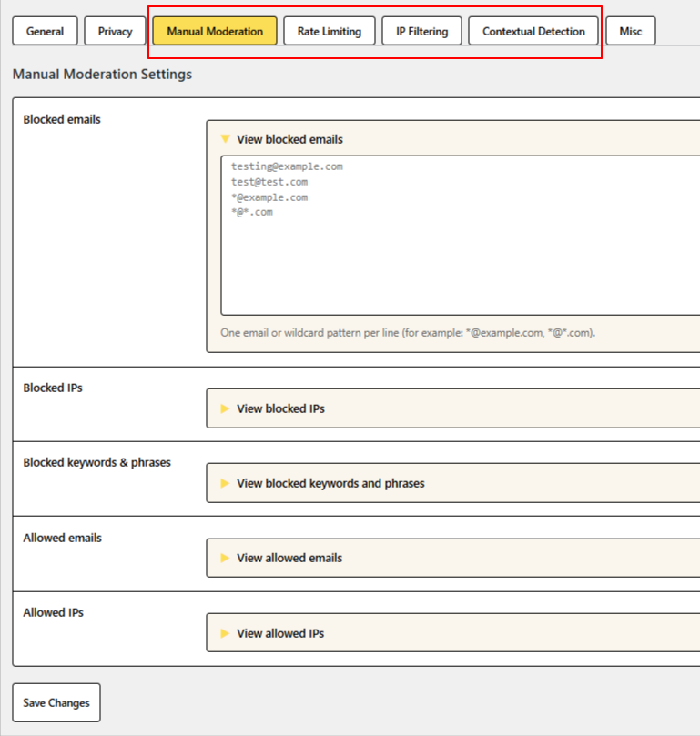Click the Blocked emails label
This screenshot has width=700, height=736.
pyautogui.click(x=62, y=119)
